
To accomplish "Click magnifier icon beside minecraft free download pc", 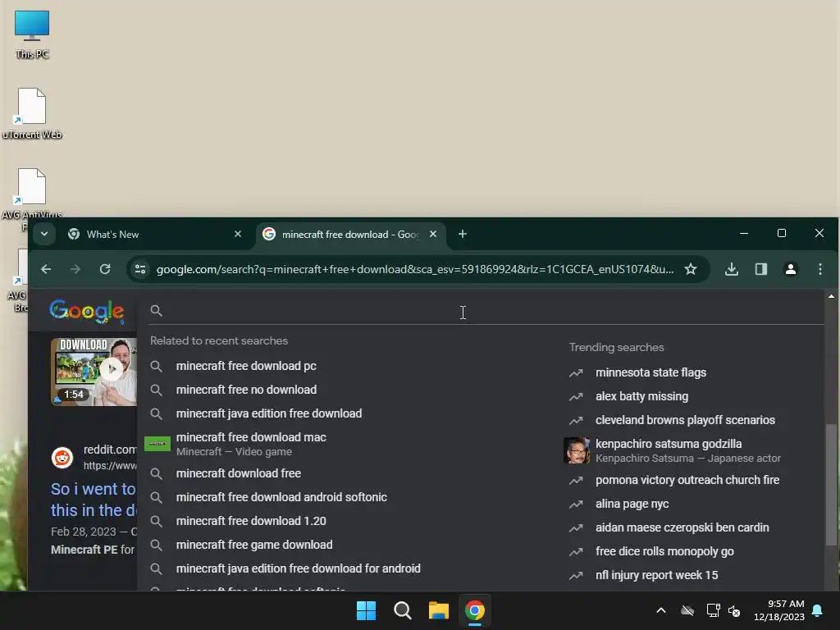I will [156, 366].
